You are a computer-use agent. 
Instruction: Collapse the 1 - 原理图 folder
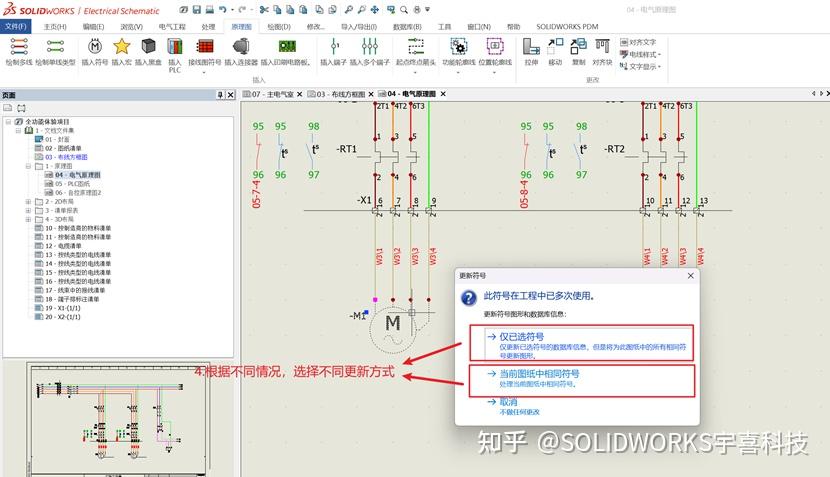point(29,166)
